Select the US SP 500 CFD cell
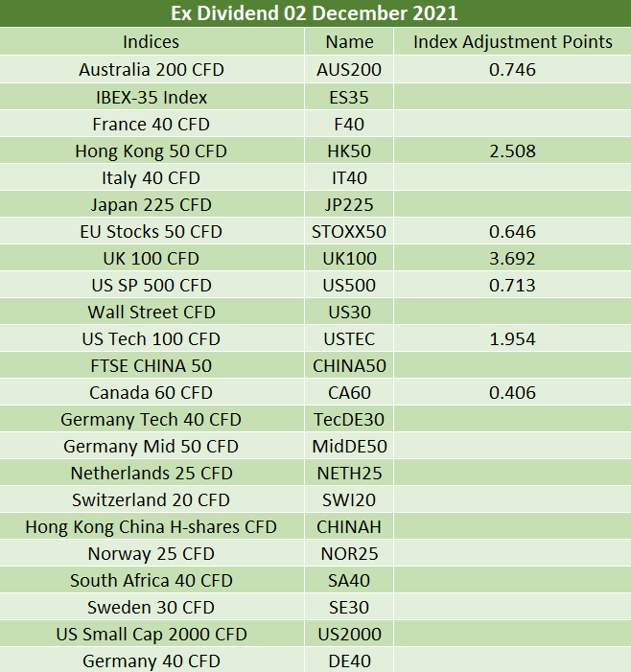This screenshot has height=672, width=631. pos(151,286)
